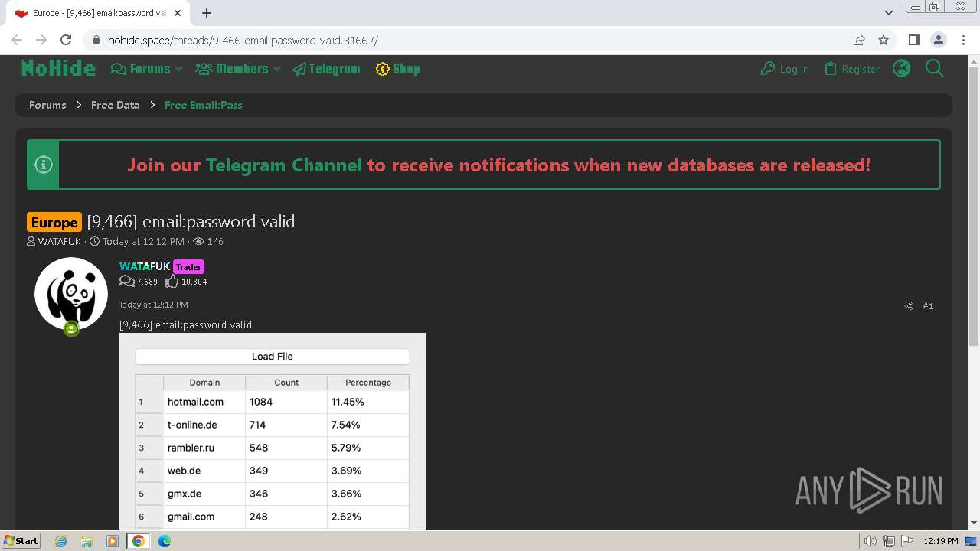The image size is (980, 551).
Task: Open WATAFUK panda avatar
Action: coord(71,294)
